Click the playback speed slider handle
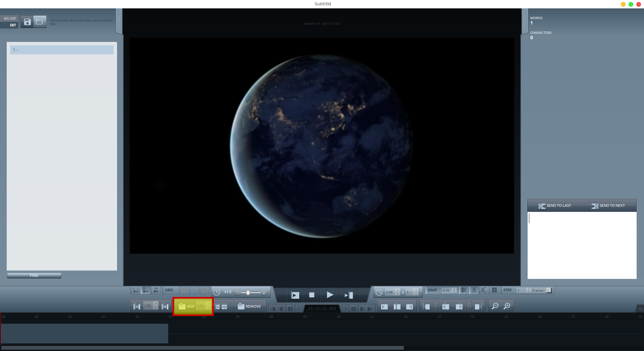Image resolution: width=644 pixels, height=351 pixels. pos(248,293)
